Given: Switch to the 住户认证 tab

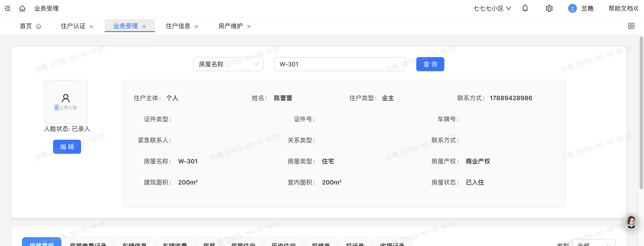Looking at the screenshot, I should click(77, 26).
